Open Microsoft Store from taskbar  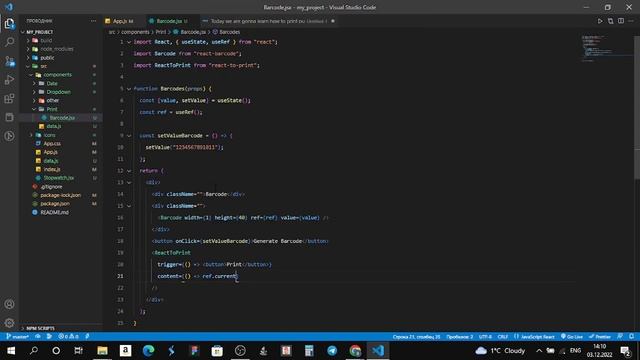(217, 351)
